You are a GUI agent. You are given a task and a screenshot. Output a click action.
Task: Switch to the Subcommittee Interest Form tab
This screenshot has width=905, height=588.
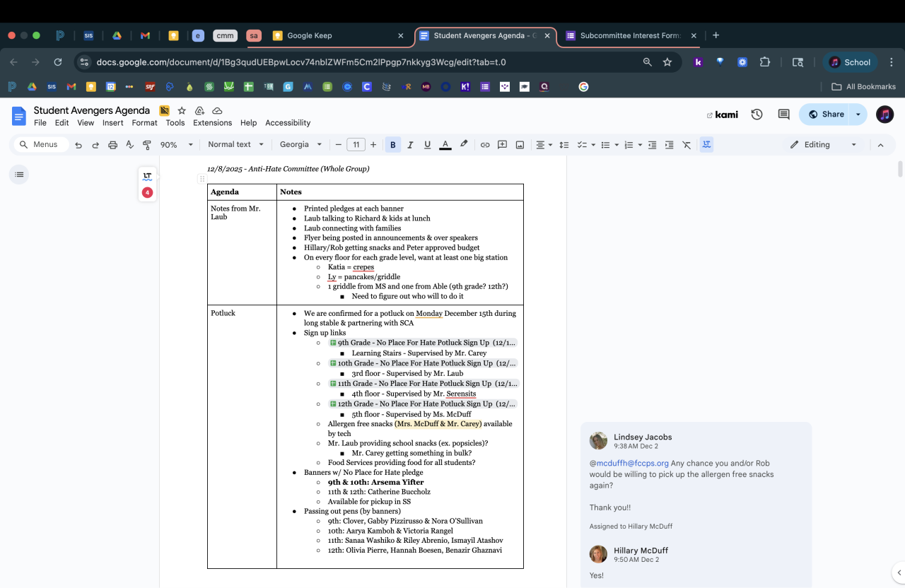632,35
